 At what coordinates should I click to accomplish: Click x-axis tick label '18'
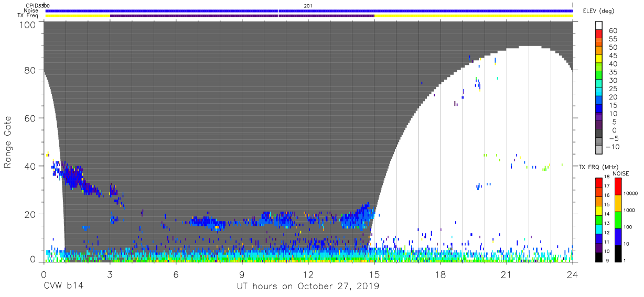440,274
